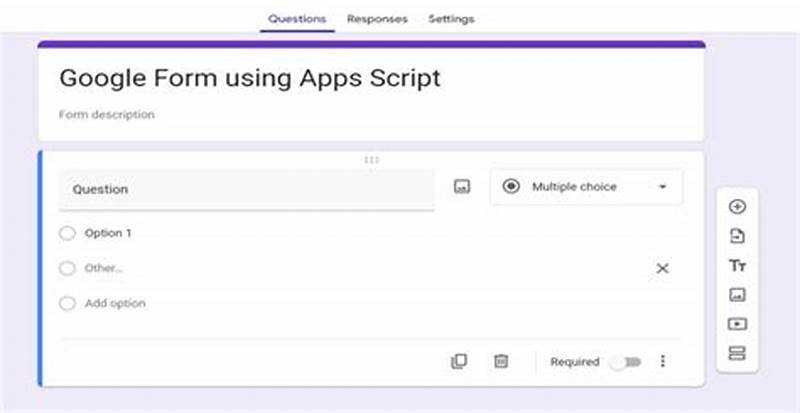The image size is (800, 413).
Task: Click the Add option text
Action: tap(115, 303)
